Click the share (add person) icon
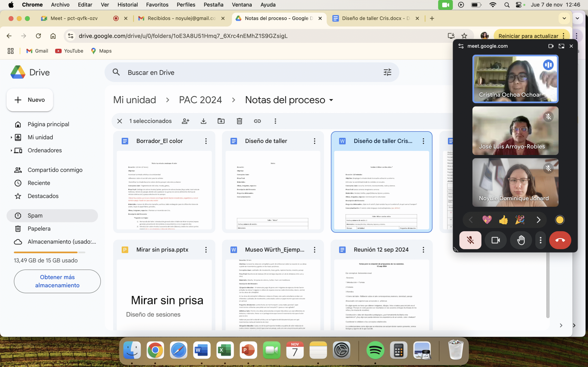 point(185,121)
